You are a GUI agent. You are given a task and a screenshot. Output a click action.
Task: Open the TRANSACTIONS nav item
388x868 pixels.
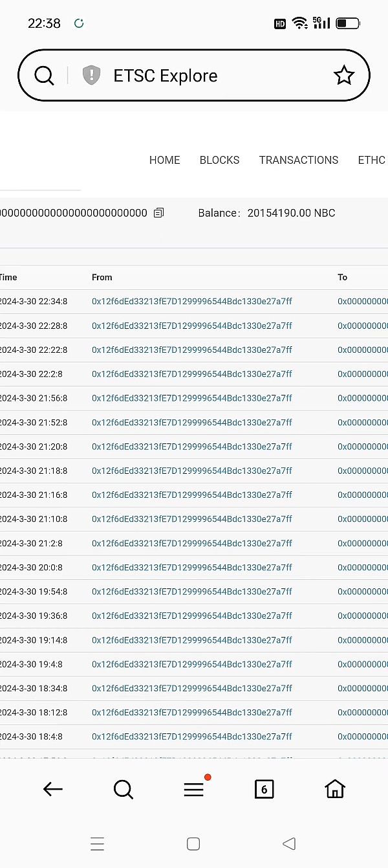pyautogui.click(x=298, y=160)
